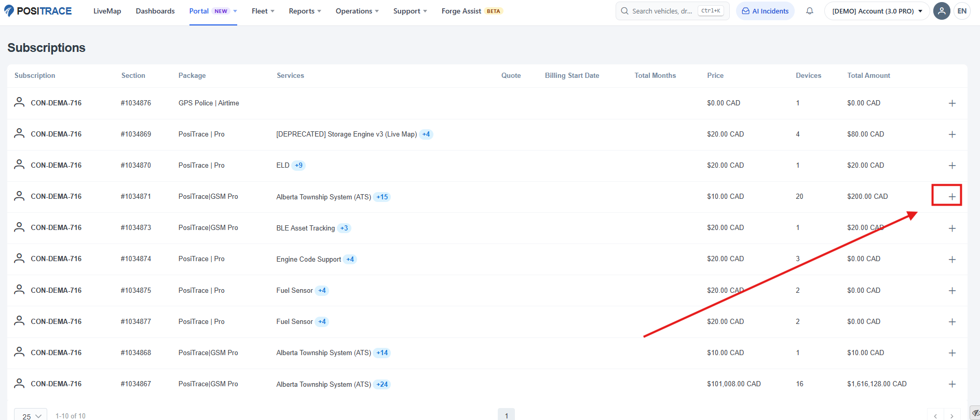Show the +9 services badge beside ELD
The width and height of the screenshot is (980, 420).
pyautogui.click(x=298, y=166)
